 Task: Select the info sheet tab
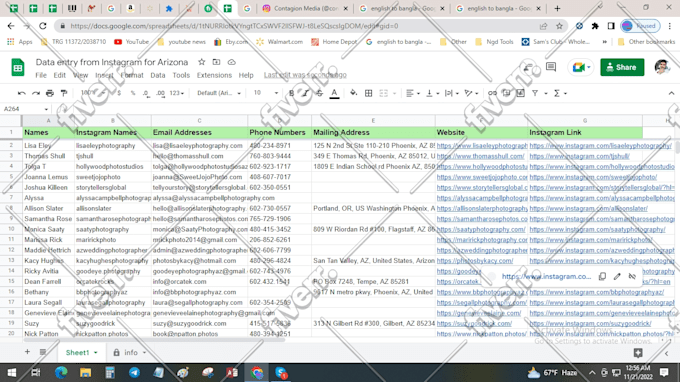[x=130, y=353]
